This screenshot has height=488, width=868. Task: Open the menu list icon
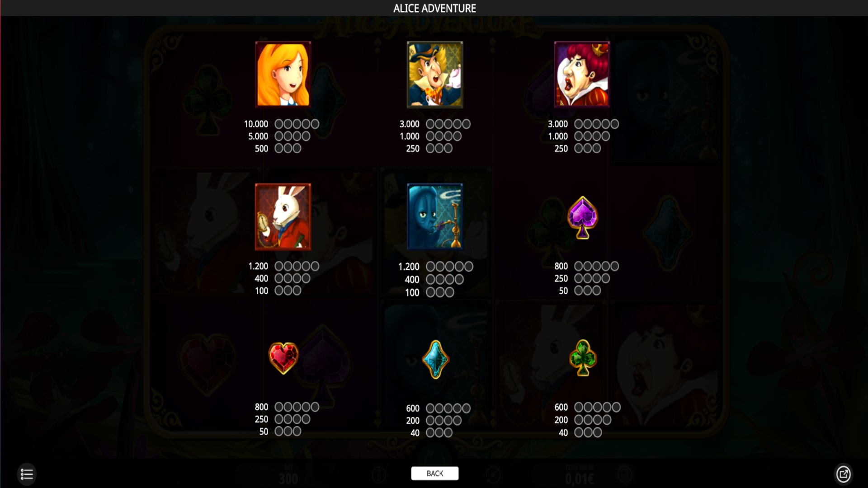(27, 474)
